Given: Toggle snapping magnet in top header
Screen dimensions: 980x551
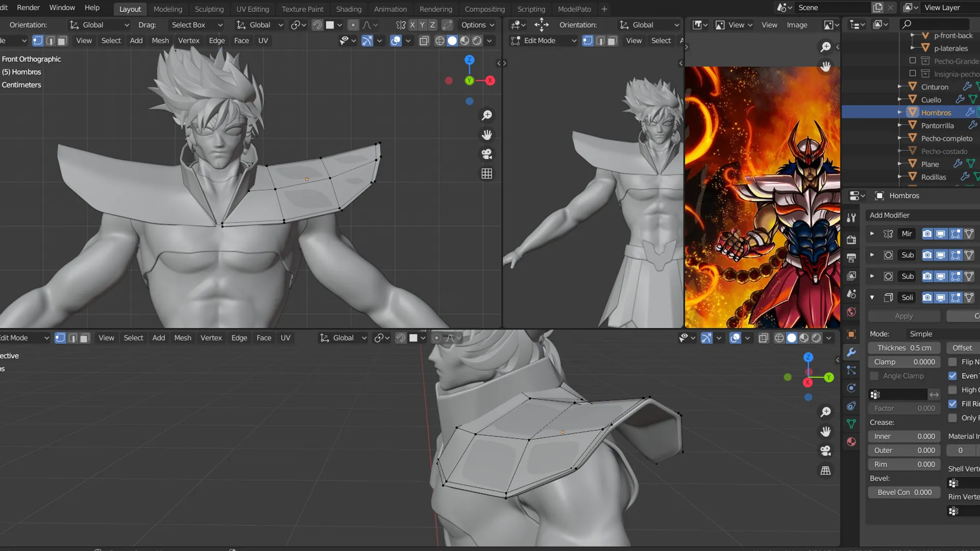Looking at the screenshot, I should [317, 25].
